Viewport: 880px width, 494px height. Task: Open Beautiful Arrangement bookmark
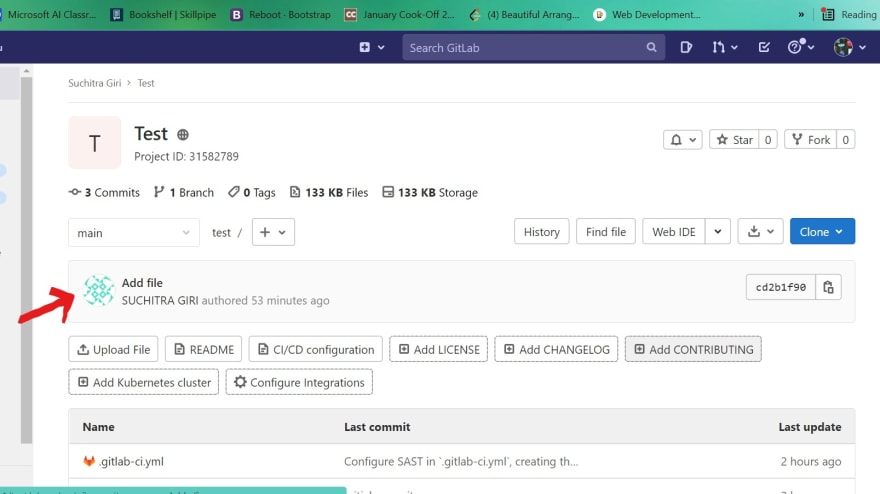coord(524,15)
